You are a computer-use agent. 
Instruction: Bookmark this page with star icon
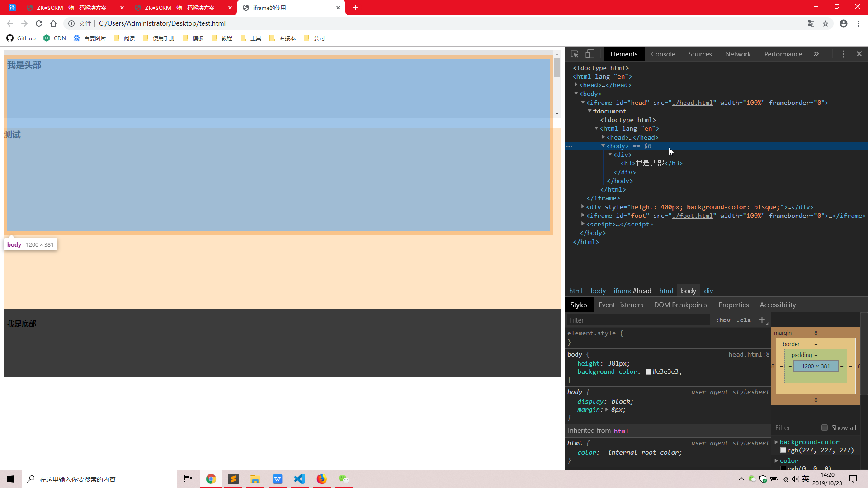point(826,23)
